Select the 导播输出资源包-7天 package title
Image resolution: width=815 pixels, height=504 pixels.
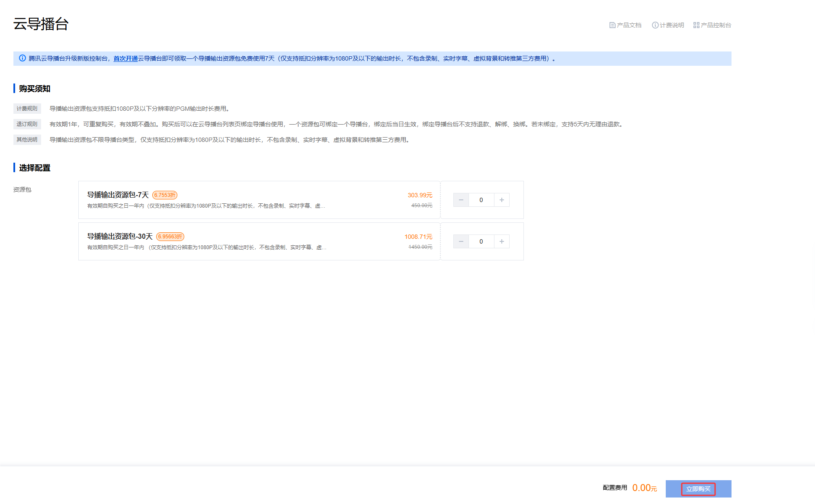[x=118, y=195]
